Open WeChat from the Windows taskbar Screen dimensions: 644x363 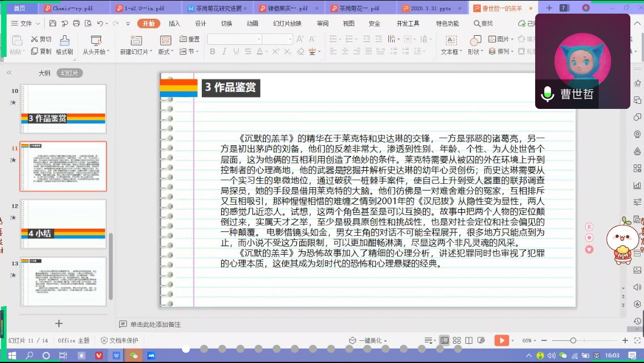click(134, 356)
